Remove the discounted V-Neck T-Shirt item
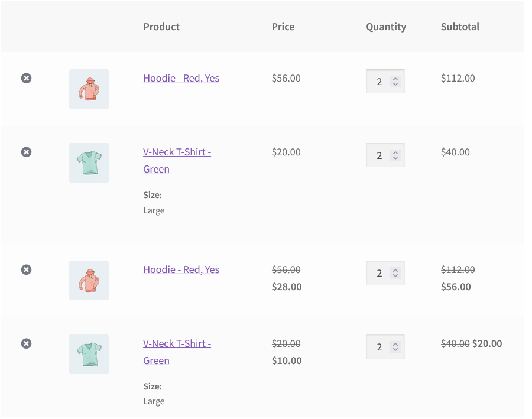 point(27,344)
